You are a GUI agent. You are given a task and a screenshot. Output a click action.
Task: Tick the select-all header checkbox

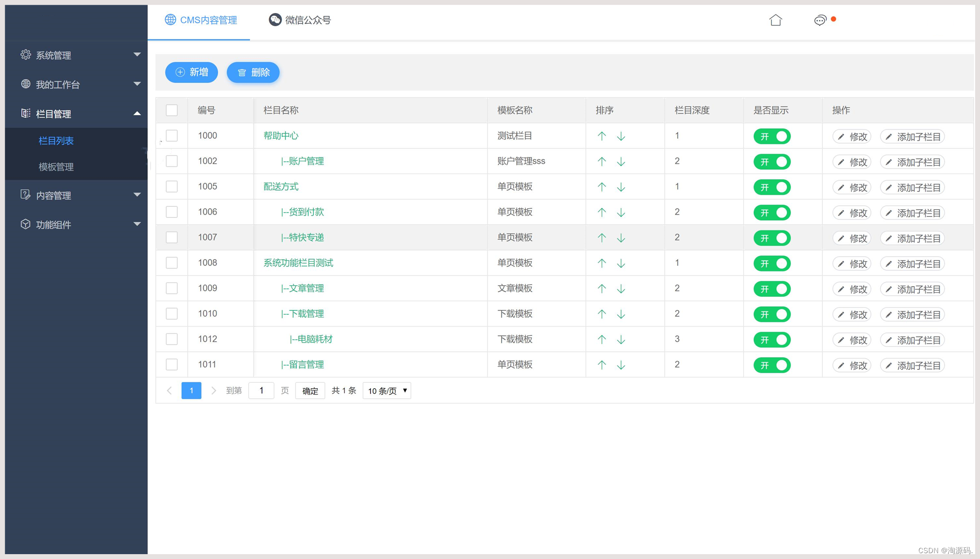click(x=172, y=110)
